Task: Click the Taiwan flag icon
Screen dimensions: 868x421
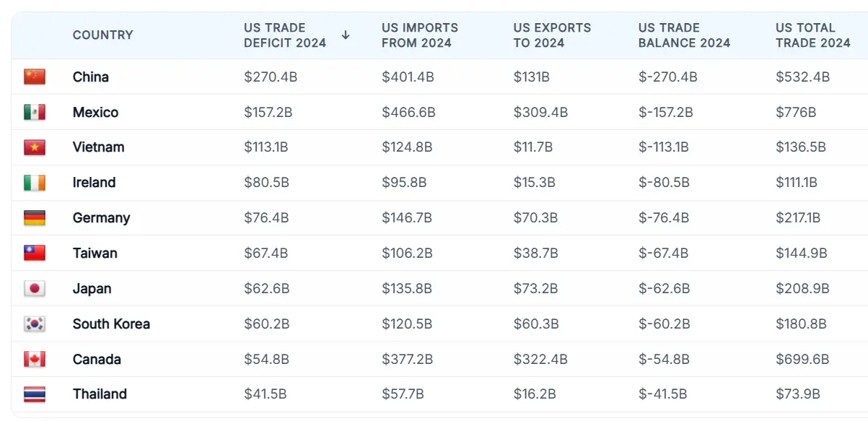Action: pyautogui.click(x=35, y=253)
